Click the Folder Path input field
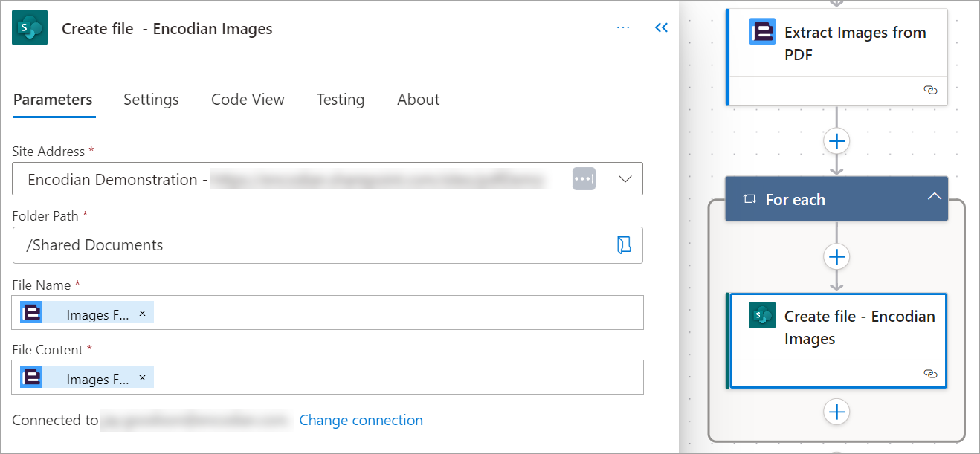The height and width of the screenshot is (454, 980). tap(328, 245)
